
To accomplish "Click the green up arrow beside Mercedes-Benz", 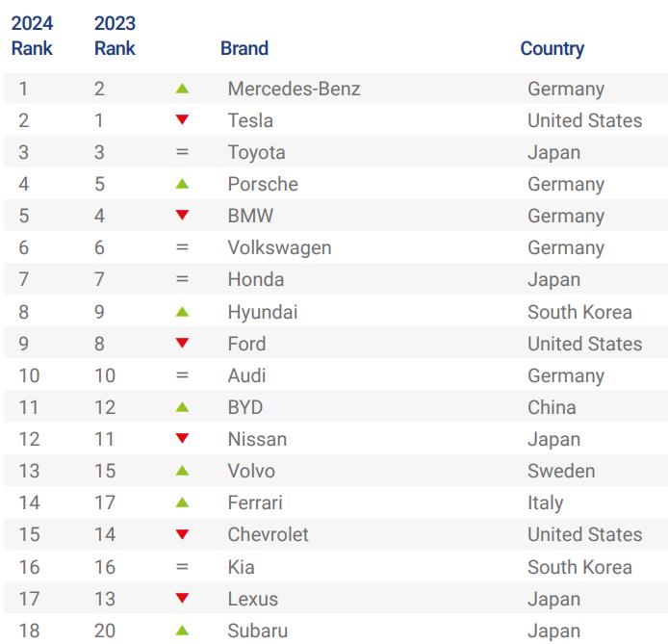I will coord(183,89).
